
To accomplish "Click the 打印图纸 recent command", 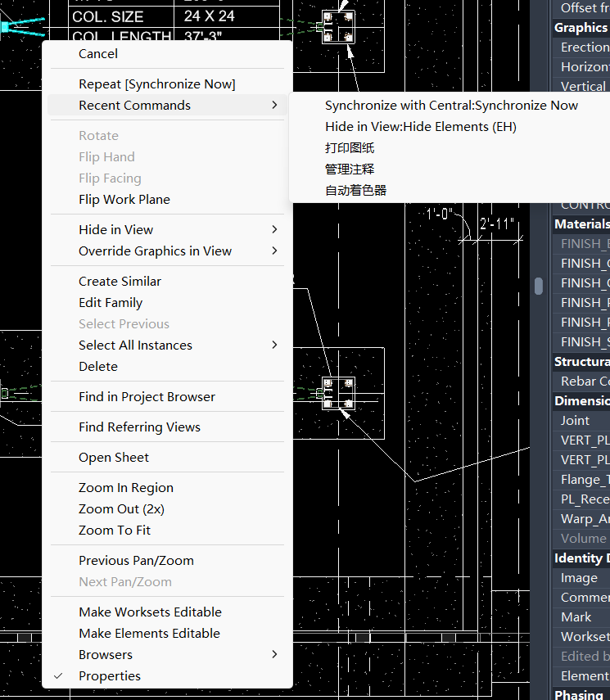I will coord(350,148).
